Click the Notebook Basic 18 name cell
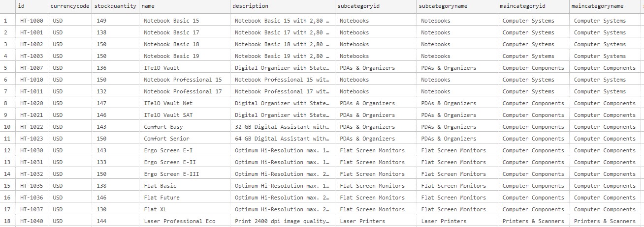Viewport: 644px width, 227px height. 185,44
